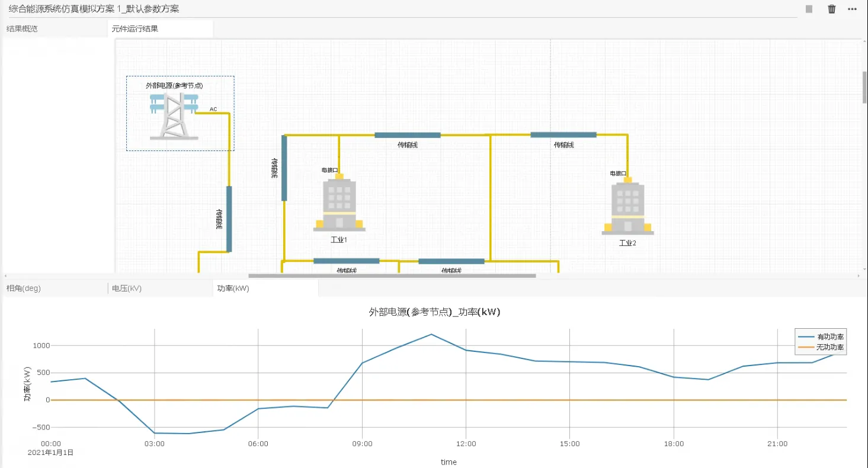
Task: Click the diagram horizontal scrollbar thumb
Action: [392, 275]
